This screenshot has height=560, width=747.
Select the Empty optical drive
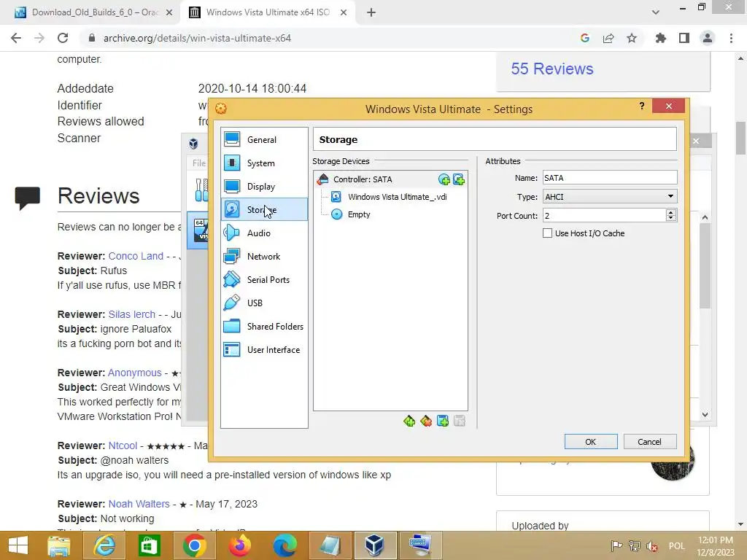tap(359, 214)
